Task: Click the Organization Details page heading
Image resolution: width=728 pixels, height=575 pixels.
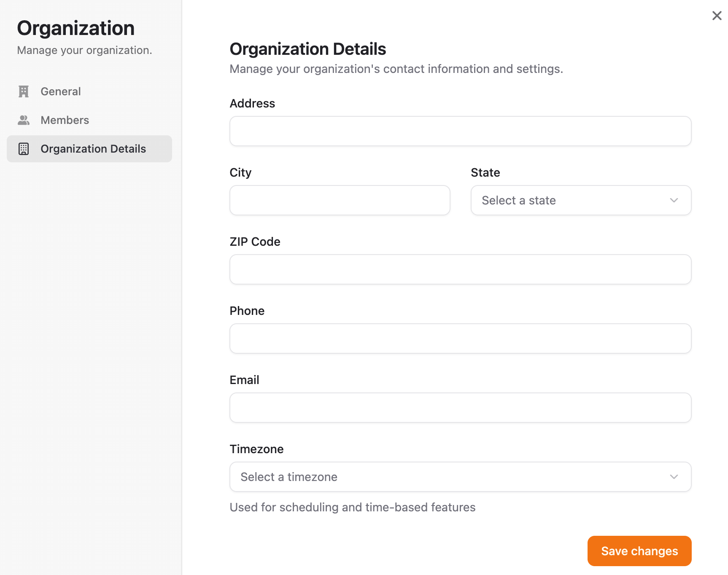Action: tap(307, 49)
